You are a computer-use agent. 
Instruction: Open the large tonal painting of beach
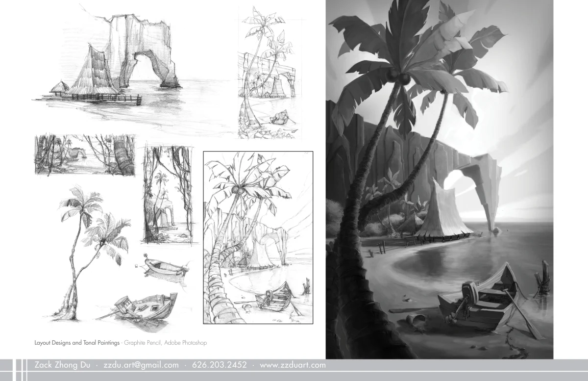coord(440,179)
